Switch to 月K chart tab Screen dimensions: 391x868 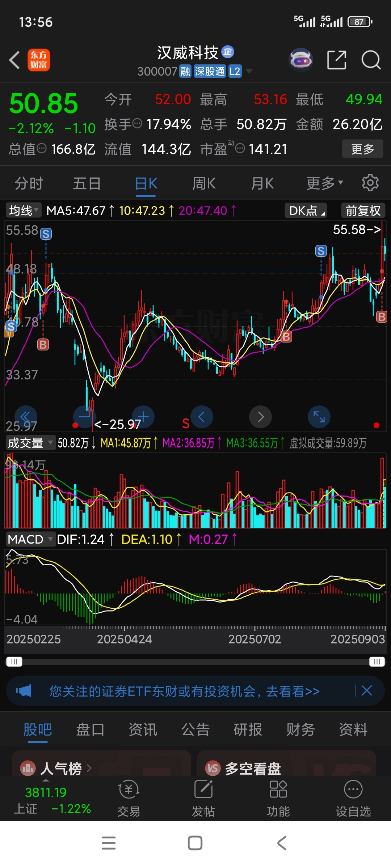click(x=262, y=183)
